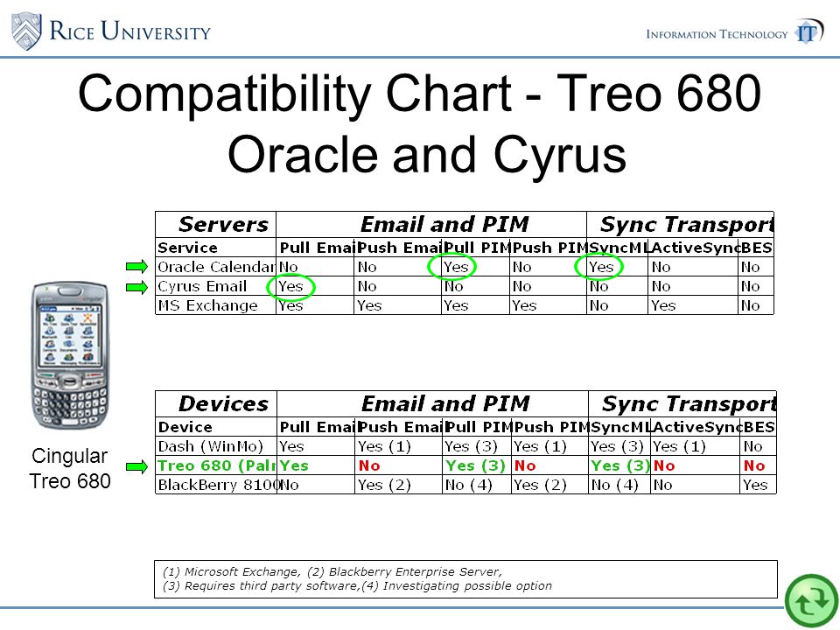840x630 pixels.
Task: Click "Sync Transport" heading in Servers table
Action: [x=687, y=225]
